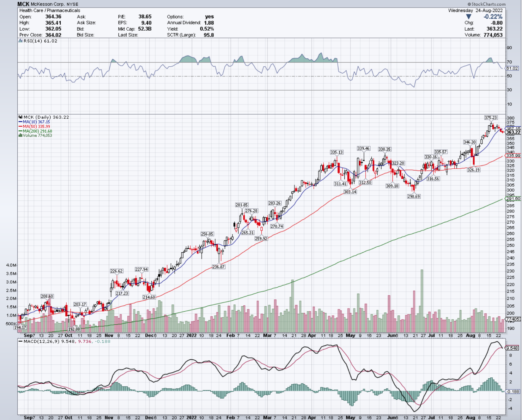
Task: Click the MA(50) 335.99 axis tag
Action: 513,155
